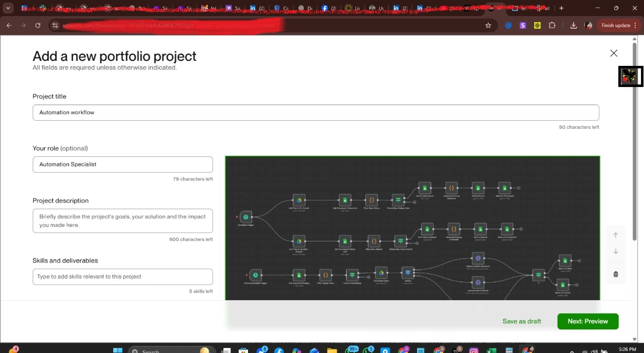Screen dimensions: 644x353
Task: Click the Project title input field
Action: click(x=315, y=113)
